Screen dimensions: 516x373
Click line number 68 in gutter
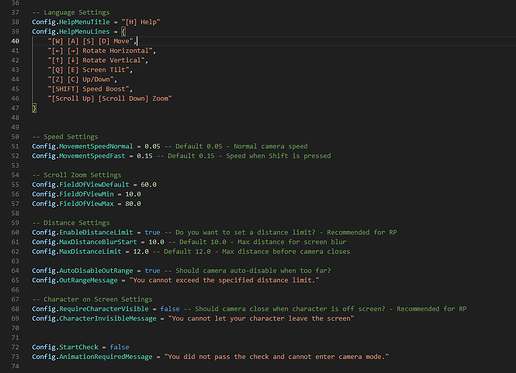coord(15,309)
